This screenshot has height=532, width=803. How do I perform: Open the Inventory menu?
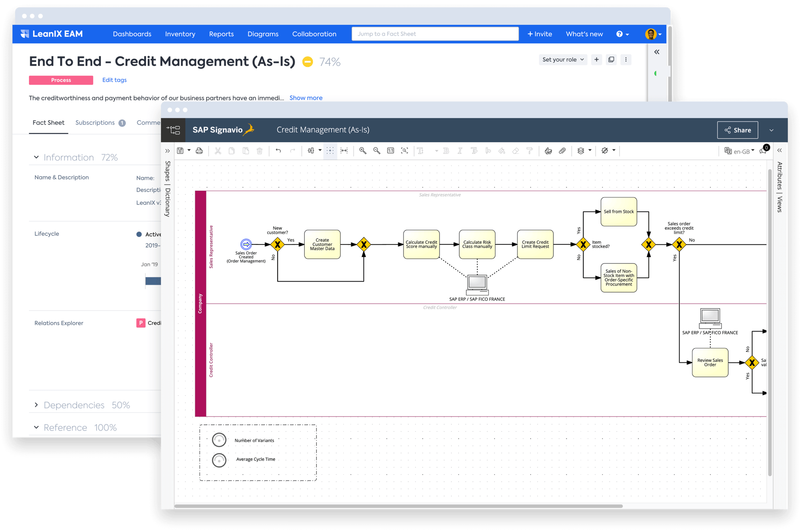180,33
